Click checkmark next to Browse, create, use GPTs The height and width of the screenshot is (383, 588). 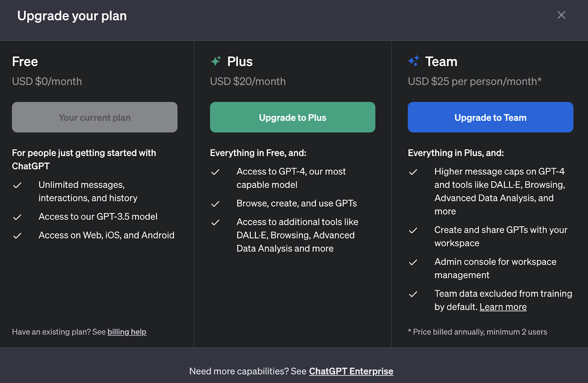tap(215, 204)
